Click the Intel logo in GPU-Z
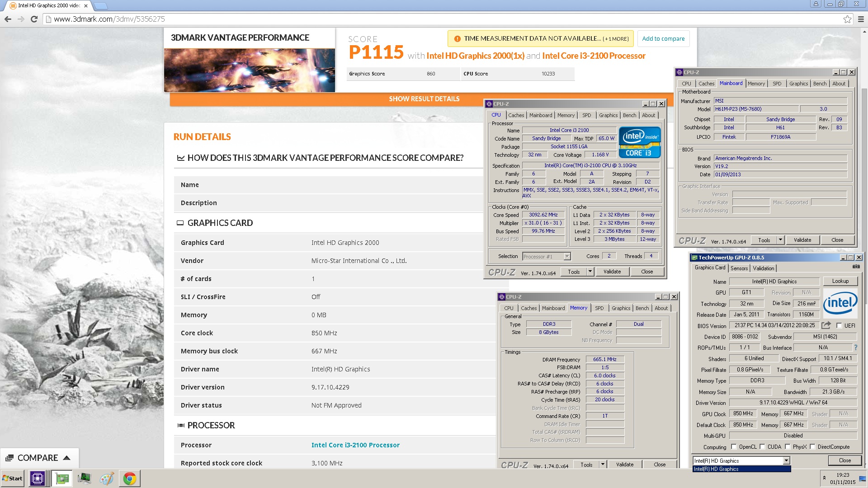This screenshot has width=868, height=488. 840,303
